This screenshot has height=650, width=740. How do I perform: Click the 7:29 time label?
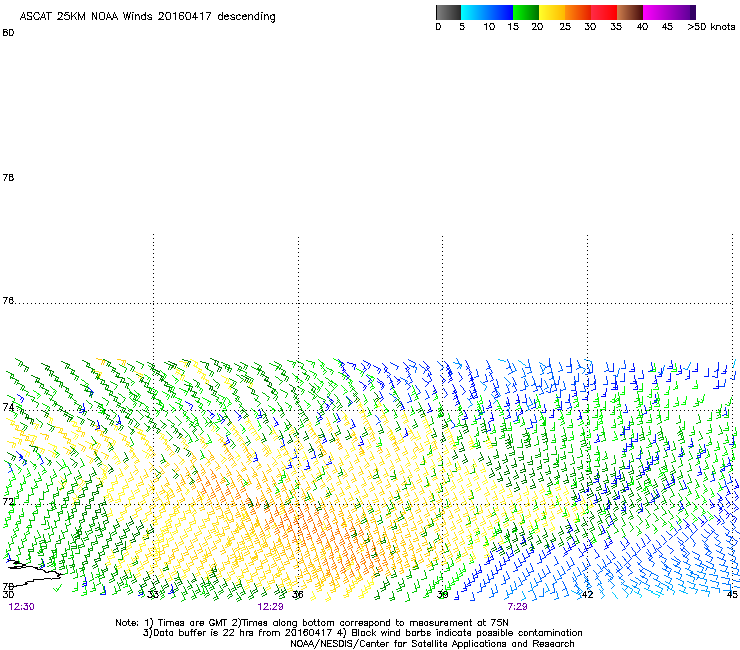(517, 607)
